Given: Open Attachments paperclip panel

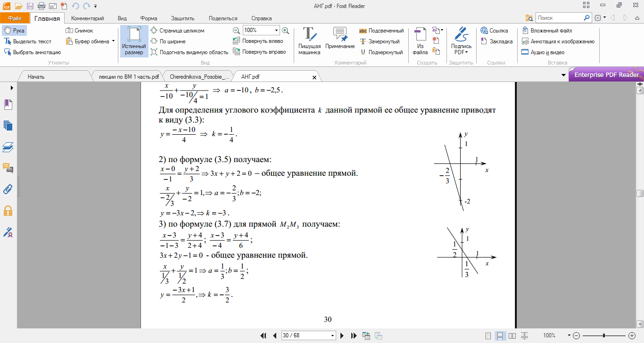Looking at the screenshot, I should (x=8, y=189).
